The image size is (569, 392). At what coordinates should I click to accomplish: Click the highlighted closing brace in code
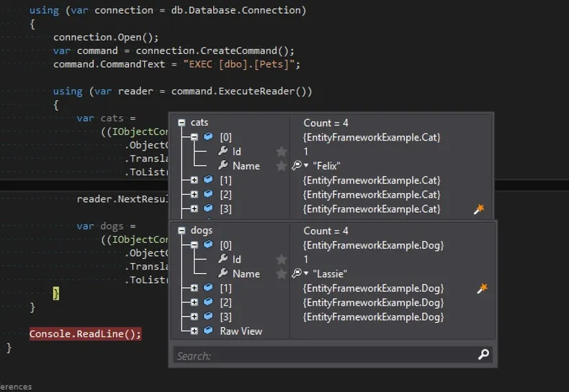[x=56, y=293]
